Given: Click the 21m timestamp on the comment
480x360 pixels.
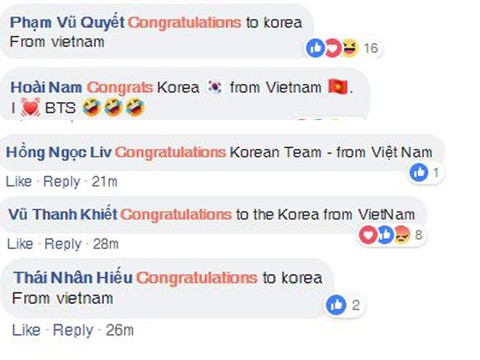Looking at the screenshot, I should point(105,182).
